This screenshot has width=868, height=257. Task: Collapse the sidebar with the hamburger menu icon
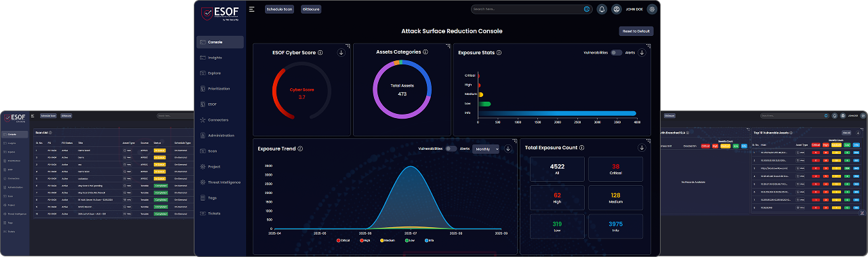pyautogui.click(x=252, y=9)
